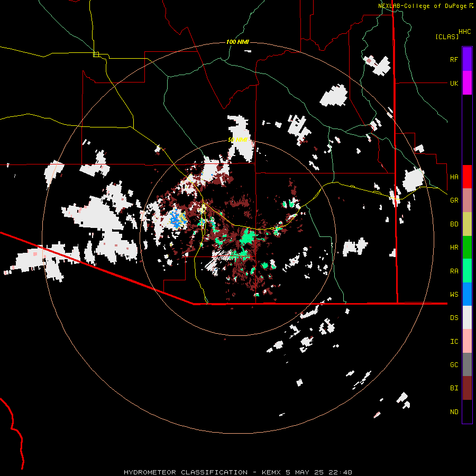Click the IC legend label
The height and width of the screenshot is (476, 476).
454,342
